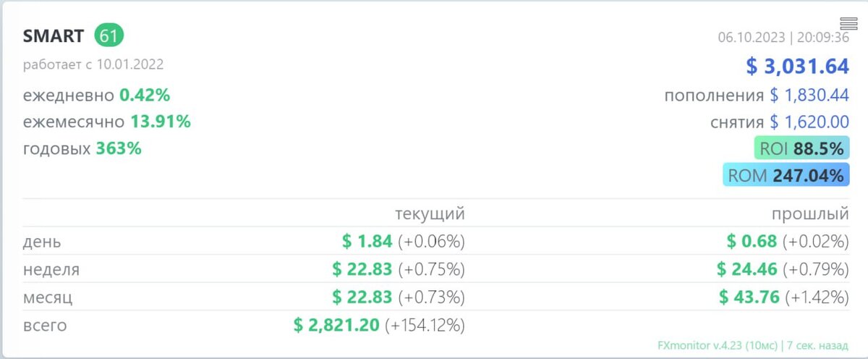Click the годовых 363% stat

pyautogui.click(x=82, y=149)
